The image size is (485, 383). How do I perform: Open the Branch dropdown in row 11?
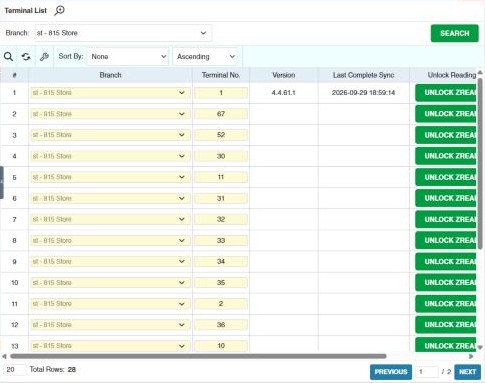pos(110,304)
